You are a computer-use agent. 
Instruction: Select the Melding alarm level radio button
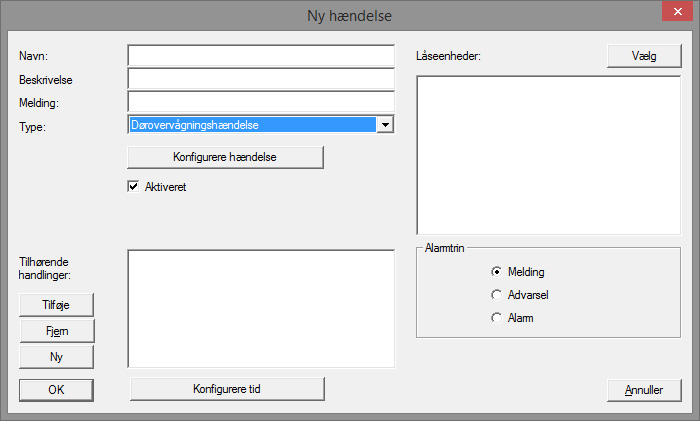(496, 271)
